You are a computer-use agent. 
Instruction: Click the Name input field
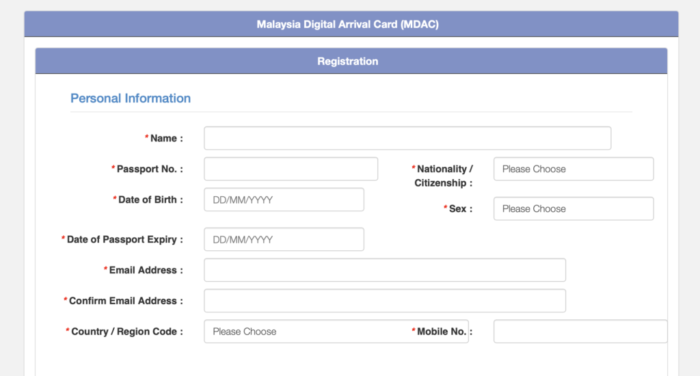click(x=407, y=138)
